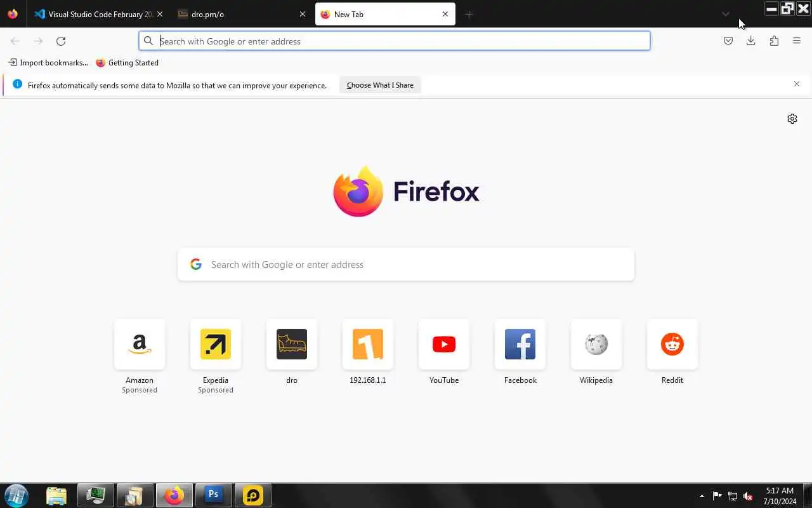Open the monitor application in taskbar

[x=96, y=495]
